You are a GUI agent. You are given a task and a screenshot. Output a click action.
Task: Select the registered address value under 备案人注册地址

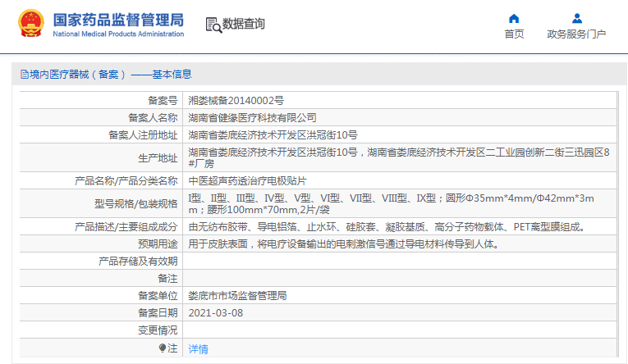tap(273, 134)
